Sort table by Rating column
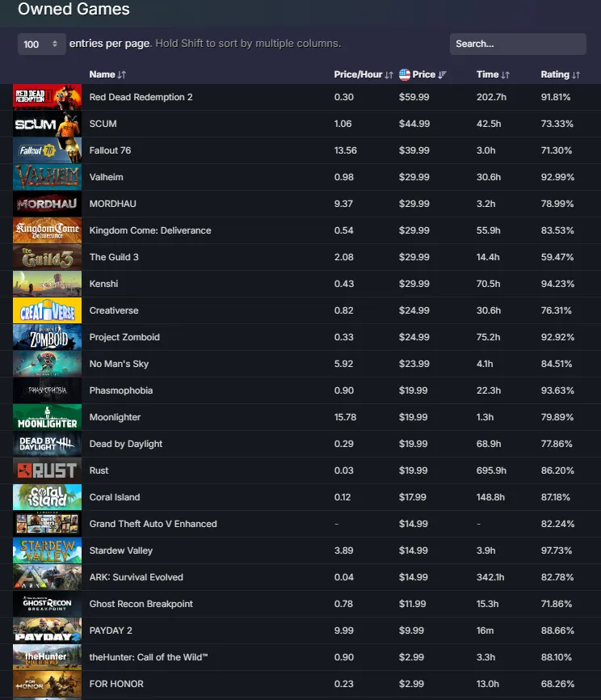 coord(560,74)
